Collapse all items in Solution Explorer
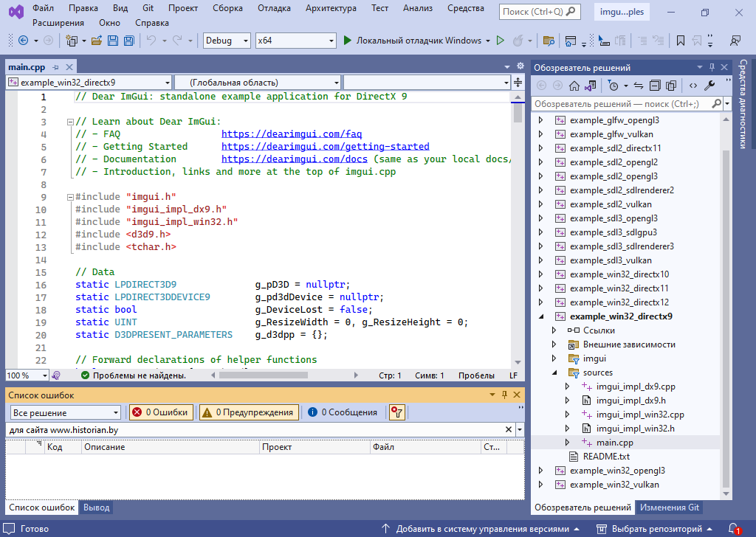756x537 pixels. (655, 86)
